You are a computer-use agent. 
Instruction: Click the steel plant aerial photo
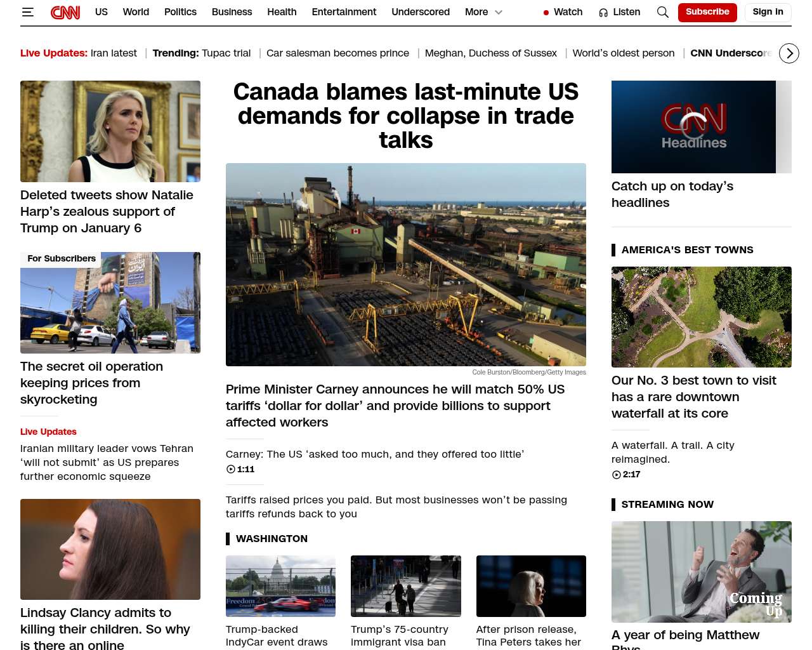(x=406, y=265)
